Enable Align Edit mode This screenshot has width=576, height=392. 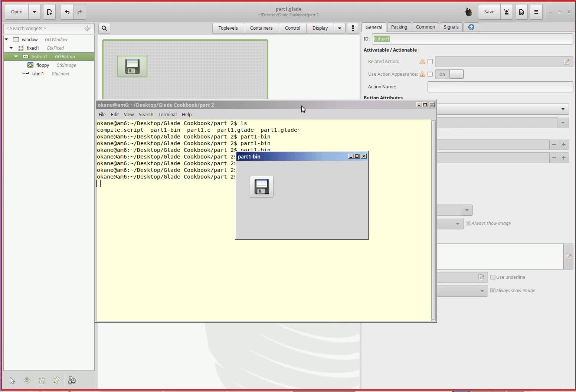(x=56, y=380)
